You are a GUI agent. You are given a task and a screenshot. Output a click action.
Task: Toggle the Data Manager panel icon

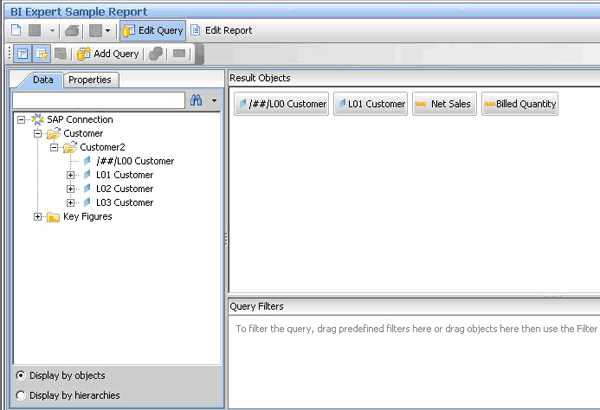pos(23,54)
